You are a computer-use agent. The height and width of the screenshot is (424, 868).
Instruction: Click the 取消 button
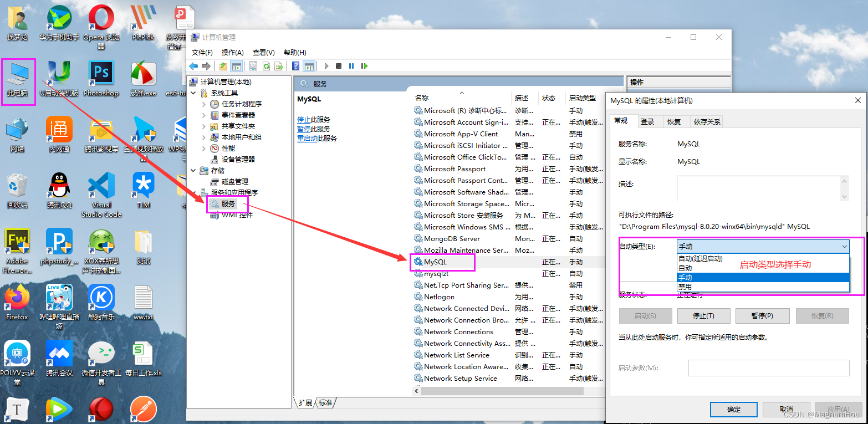point(787,410)
